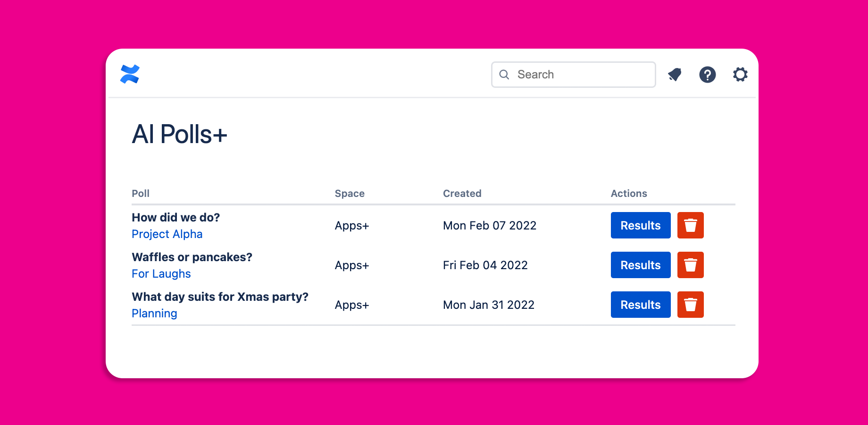View Results for 'Waffles or pancakes?'

click(640, 265)
